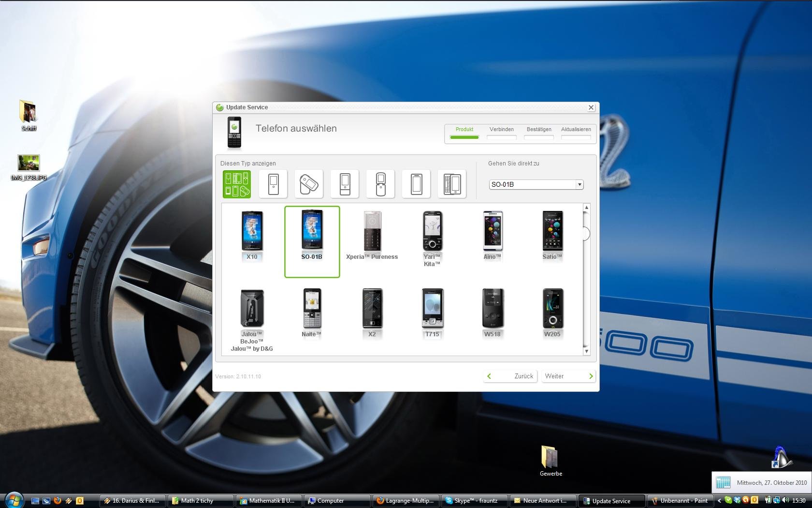Screen dimensions: 812x508
Task: Switch to Update Service taskbar item
Action: tap(612, 501)
